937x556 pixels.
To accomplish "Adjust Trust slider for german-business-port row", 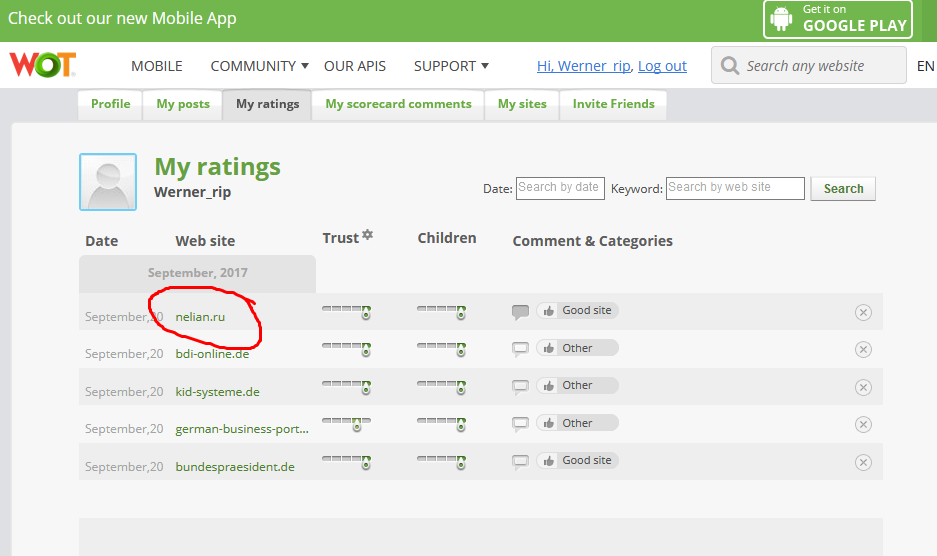I will (347, 424).
